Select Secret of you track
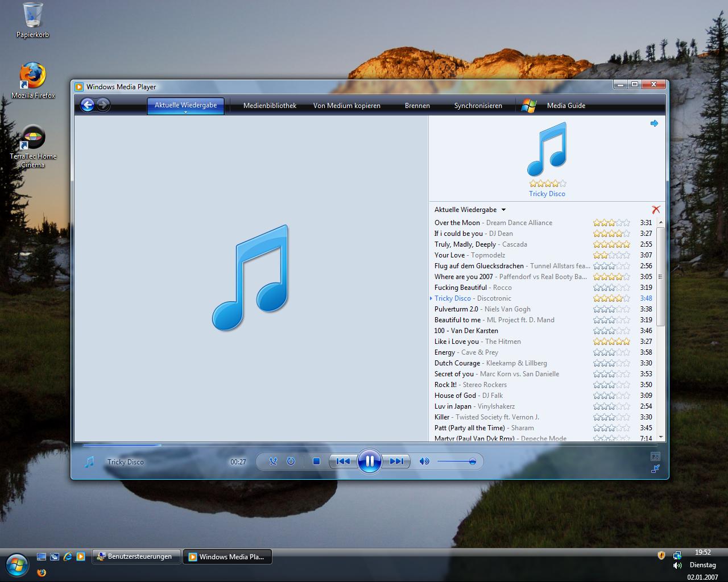The width and height of the screenshot is (728, 582). click(x=543, y=374)
